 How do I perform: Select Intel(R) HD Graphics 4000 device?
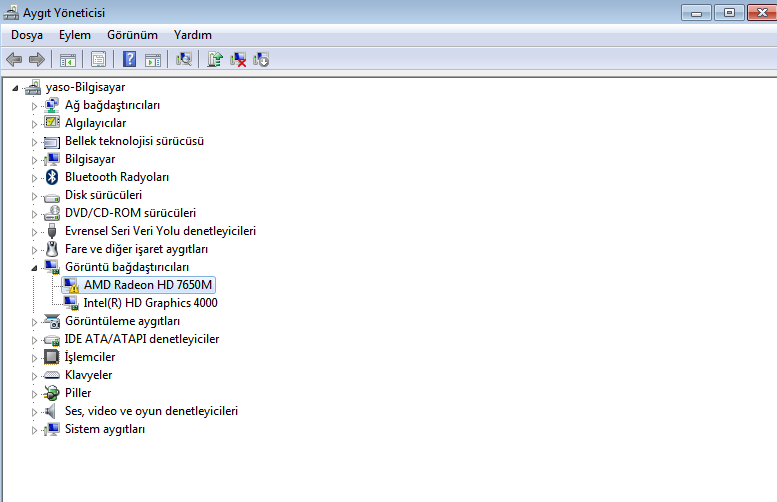(150, 303)
